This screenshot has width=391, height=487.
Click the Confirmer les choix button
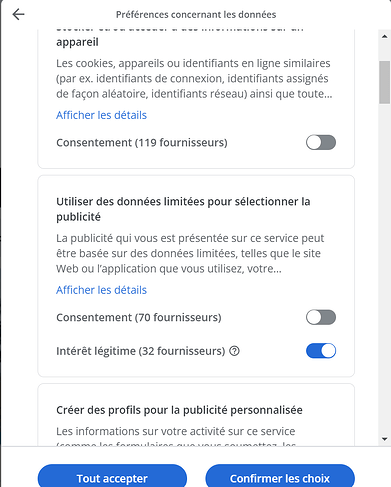[x=280, y=477]
